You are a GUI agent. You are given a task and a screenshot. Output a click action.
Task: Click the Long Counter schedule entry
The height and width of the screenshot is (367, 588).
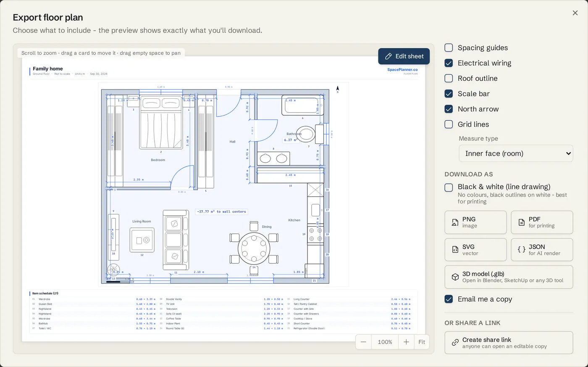click(x=349, y=299)
